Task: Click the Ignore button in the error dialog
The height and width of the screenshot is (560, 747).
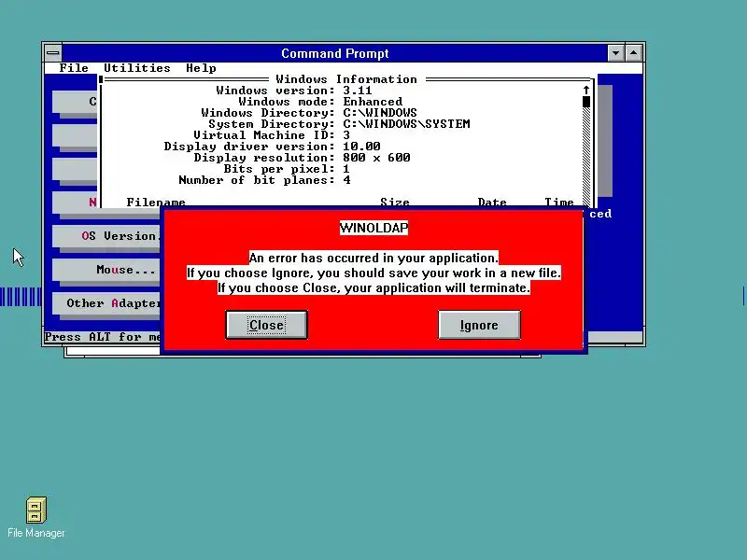Action: click(479, 325)
